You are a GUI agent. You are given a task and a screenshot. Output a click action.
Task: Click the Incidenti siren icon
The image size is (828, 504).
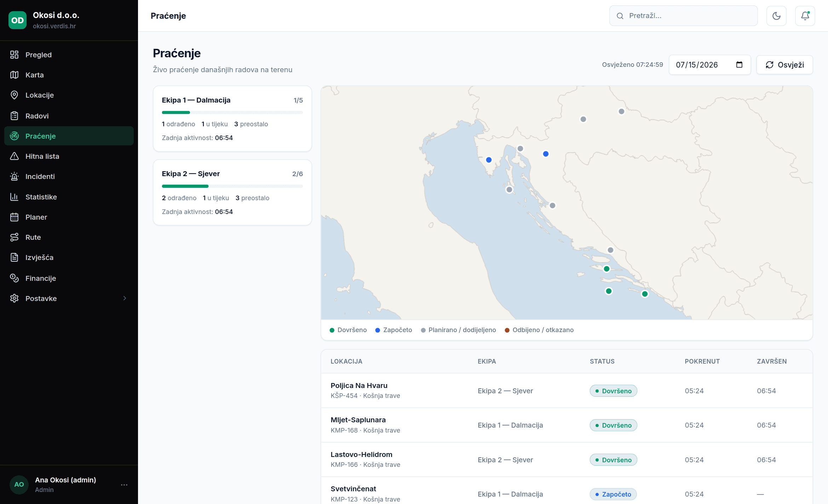point(14,176)
